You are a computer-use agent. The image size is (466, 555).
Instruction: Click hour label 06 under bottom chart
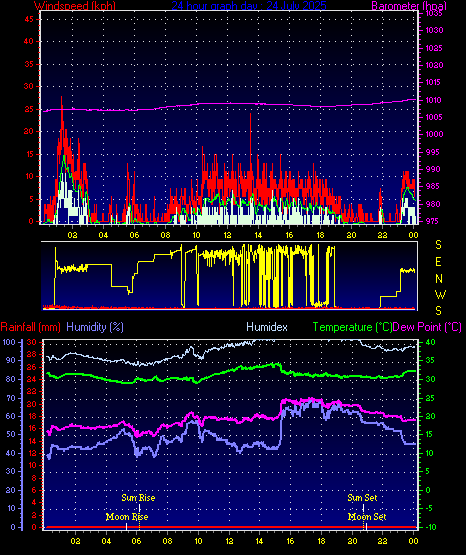[137, 542]
